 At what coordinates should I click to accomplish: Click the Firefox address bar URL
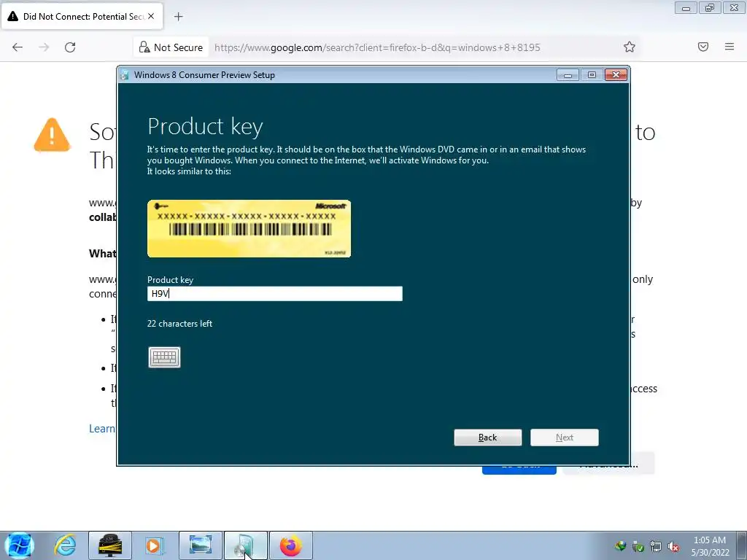pos(377,47)
